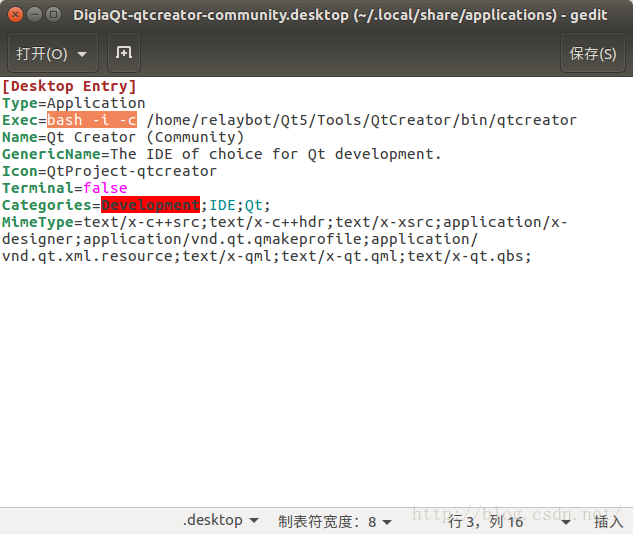The image size is (633, 534).
Task: Save the file with 保存(S) button
Action: (593, 53)
